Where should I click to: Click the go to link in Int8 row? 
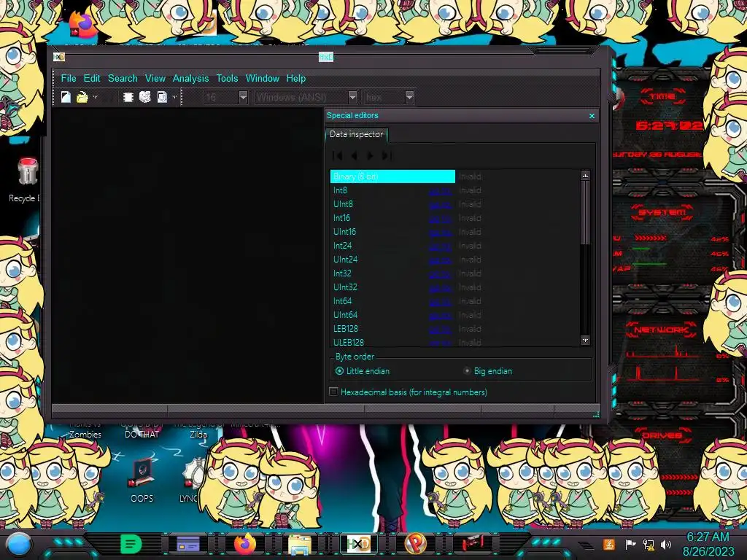coord(440,191)
